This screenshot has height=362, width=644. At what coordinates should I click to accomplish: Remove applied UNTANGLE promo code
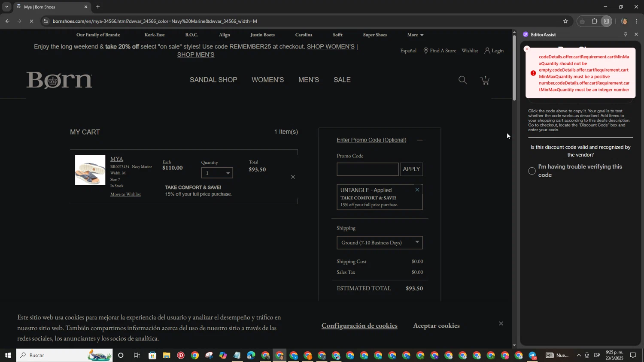417,190
